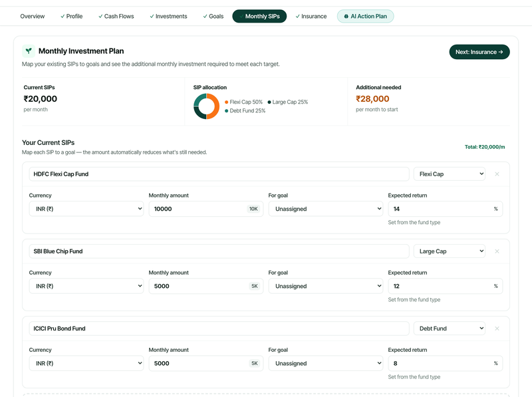Open the AI Action Plan tab

click(365, 16)
